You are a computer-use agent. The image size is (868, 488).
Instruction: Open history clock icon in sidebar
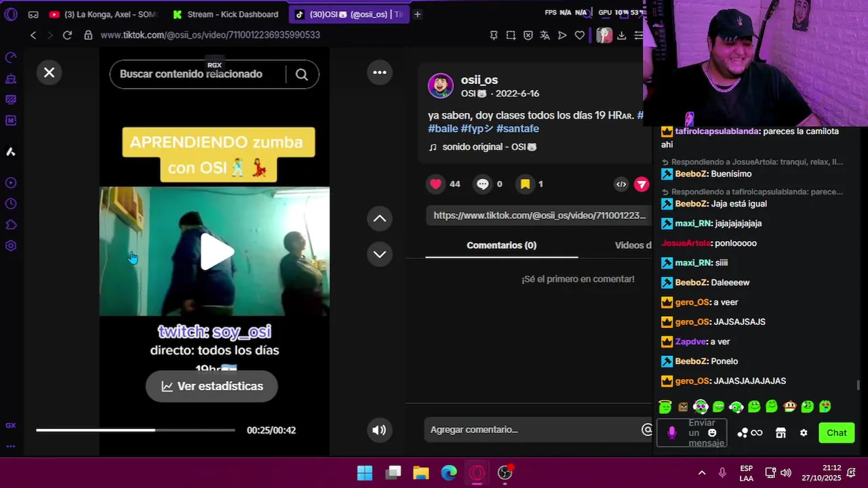coord(10,204)
